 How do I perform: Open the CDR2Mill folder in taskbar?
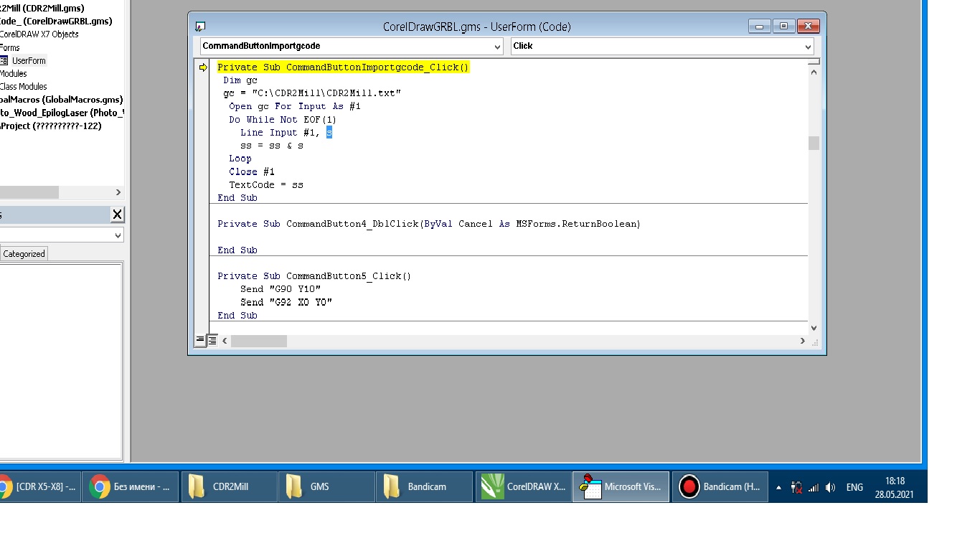coord(229,486)
